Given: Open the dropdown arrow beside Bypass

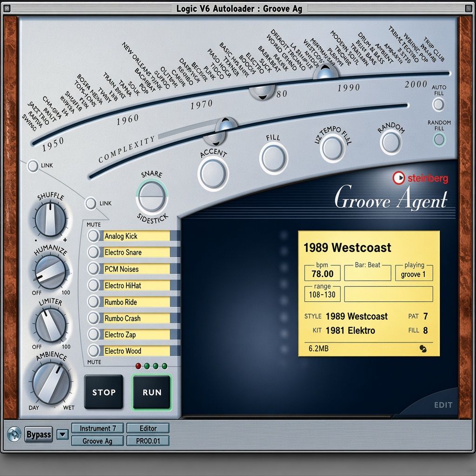Looking at the screenshot, I should tap(63, 435).
